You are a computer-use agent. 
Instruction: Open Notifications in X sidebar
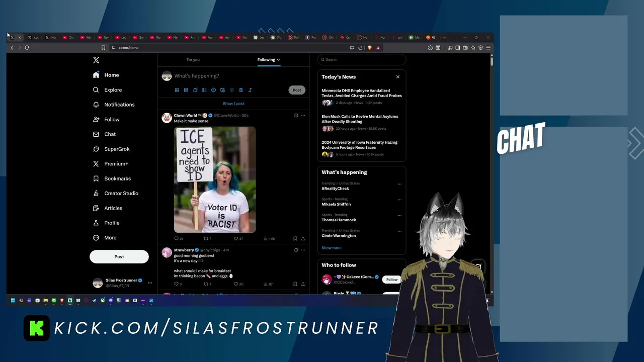pos(114,105)
